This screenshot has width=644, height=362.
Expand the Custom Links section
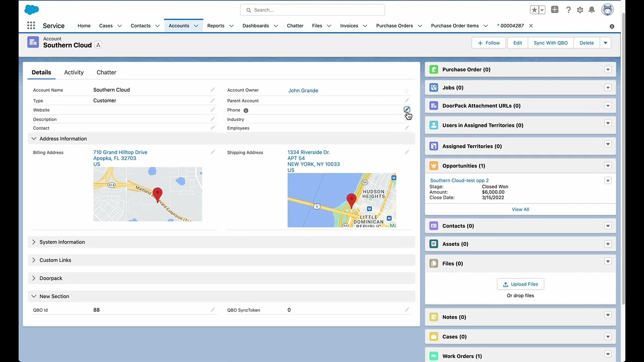[221, 260]
